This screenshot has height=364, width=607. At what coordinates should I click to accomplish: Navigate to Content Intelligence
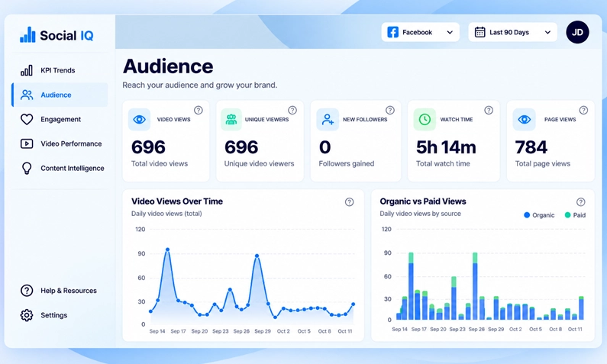click(60, 169)
